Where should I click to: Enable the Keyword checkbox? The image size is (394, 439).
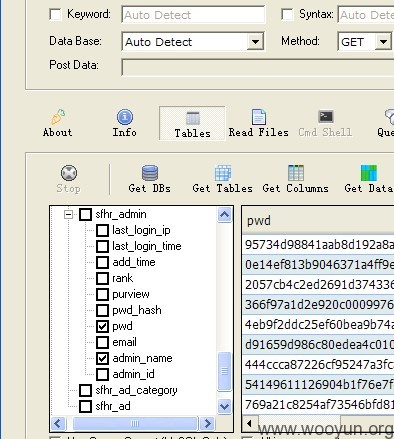[x=55, y=14]
